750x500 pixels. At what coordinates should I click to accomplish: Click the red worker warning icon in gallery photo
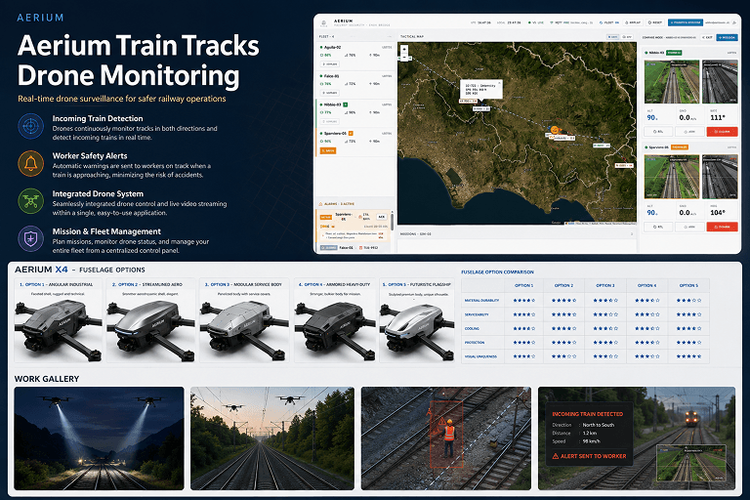pyautogui.click(x=443, y=422)
